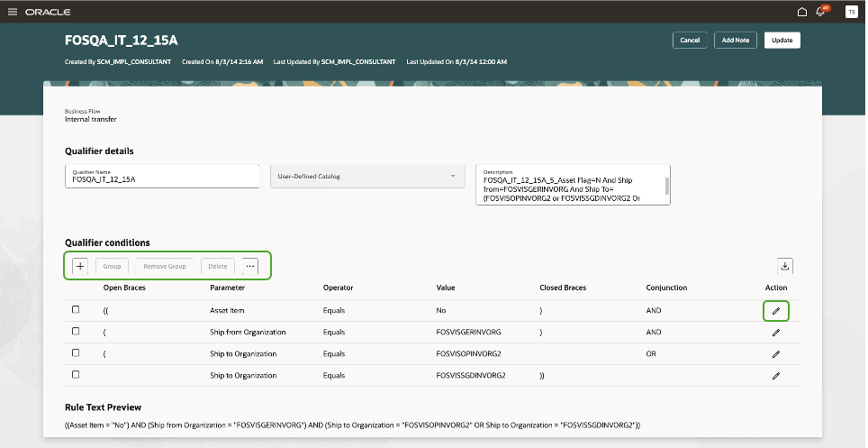
Task: Edit the FOSVISOPINVORG2 condition row
Action: click(x=776, y=354)
